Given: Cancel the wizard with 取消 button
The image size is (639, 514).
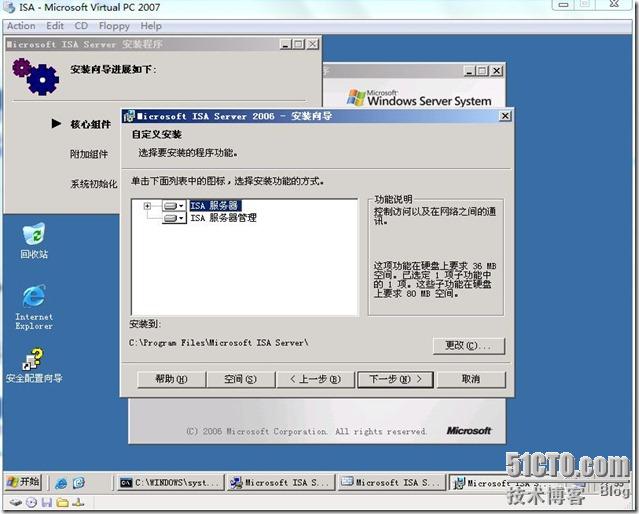Looking at the screenshot, I should [471, 379].
